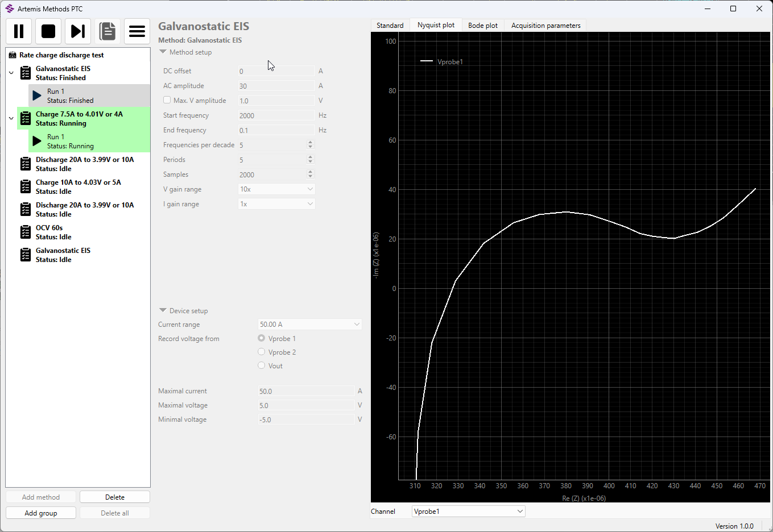The image size is (773, 532).
Task: Click the OCV 60s method icon
Action: click(26, 232)
